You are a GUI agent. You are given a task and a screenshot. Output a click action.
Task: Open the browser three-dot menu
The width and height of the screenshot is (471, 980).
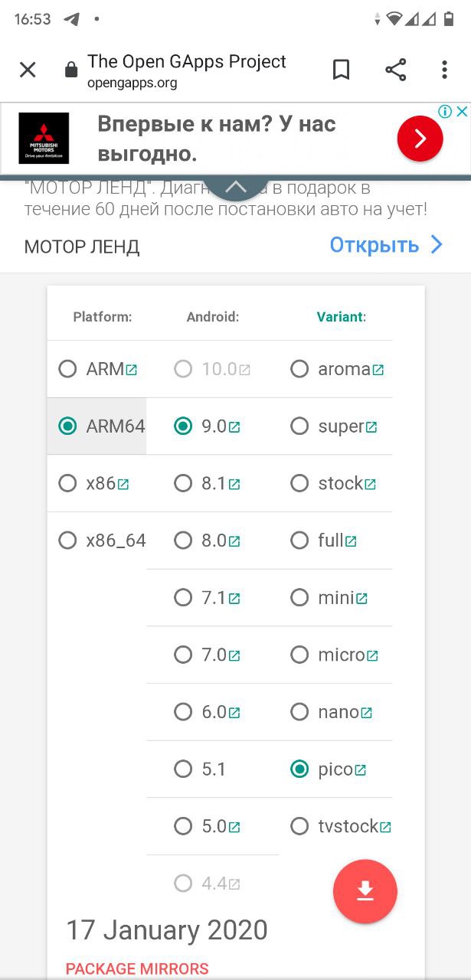click(444, 70)
